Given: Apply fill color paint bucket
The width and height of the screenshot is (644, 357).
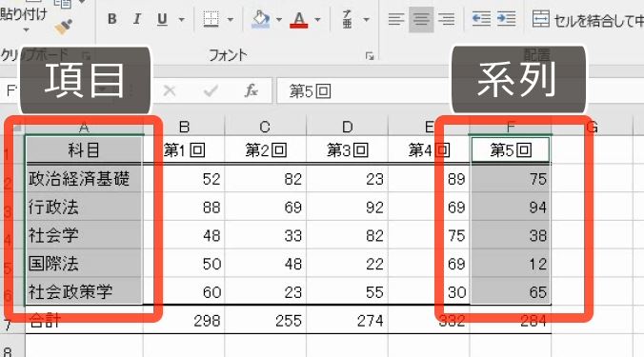Looking at the screenshot, I should 261,19.
